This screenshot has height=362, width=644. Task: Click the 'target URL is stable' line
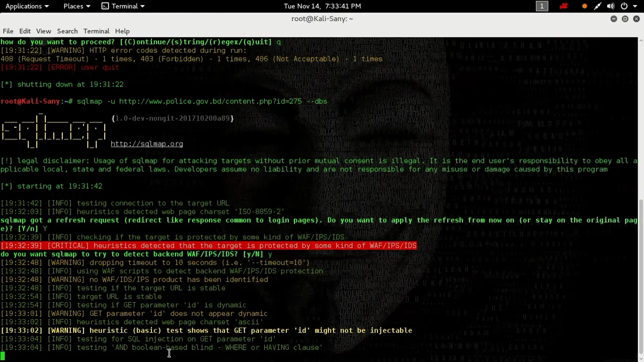coord(81,297)
